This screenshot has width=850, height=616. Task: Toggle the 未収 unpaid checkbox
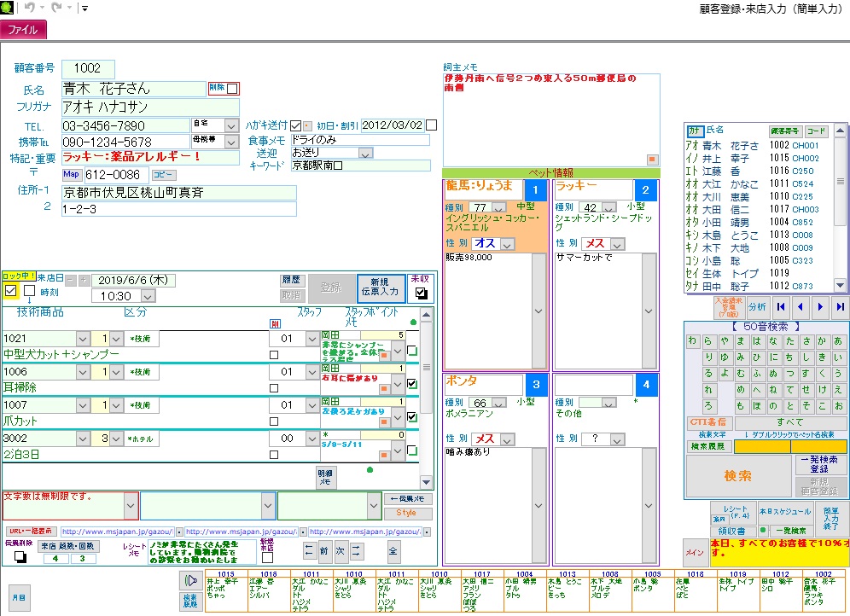(x=421, y=293)
